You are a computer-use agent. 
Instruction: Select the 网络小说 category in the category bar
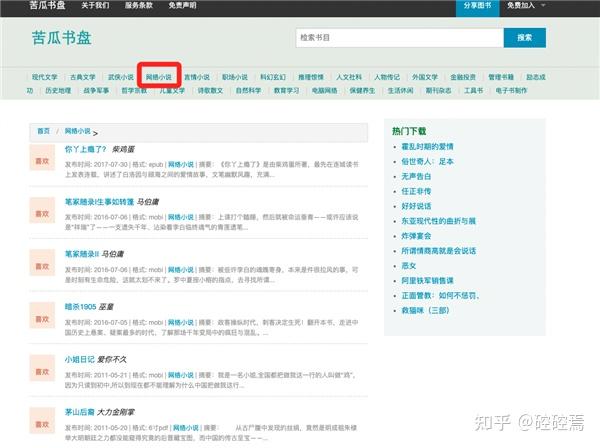click(159, 77)
